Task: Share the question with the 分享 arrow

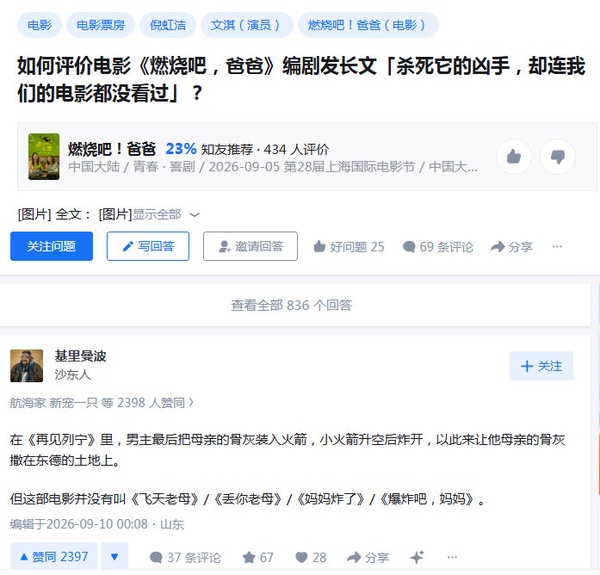Action: point(512,247)
